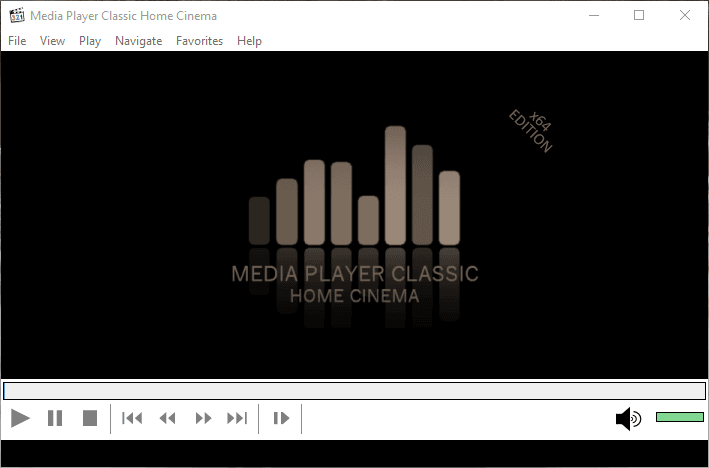The image size is (709, 468).
Task: Mute audio using the speaker icon
Action: (x=628, y=418)
